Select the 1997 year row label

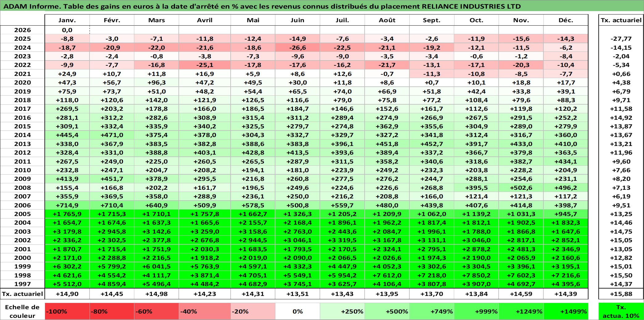coord(23,284)
